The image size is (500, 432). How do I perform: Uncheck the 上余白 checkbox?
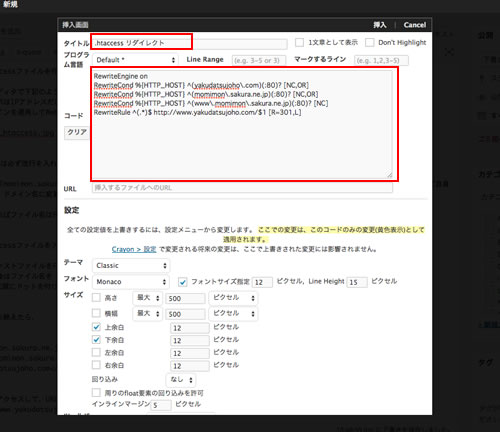(x=96, y=327)
